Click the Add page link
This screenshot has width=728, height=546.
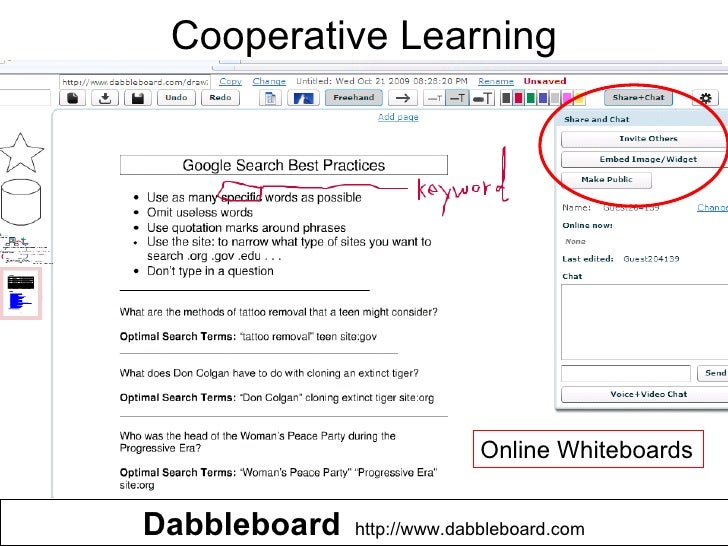point(398,117)
